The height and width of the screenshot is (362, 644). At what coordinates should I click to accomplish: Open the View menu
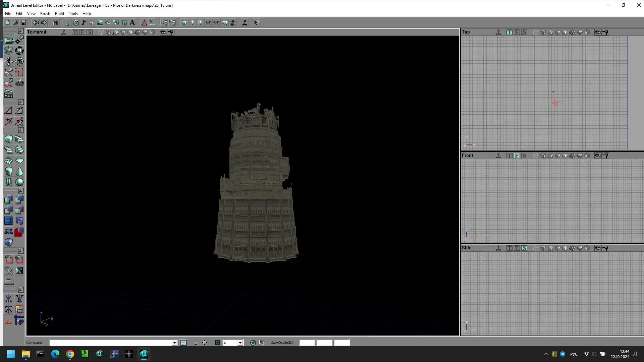tap(31, 14)
